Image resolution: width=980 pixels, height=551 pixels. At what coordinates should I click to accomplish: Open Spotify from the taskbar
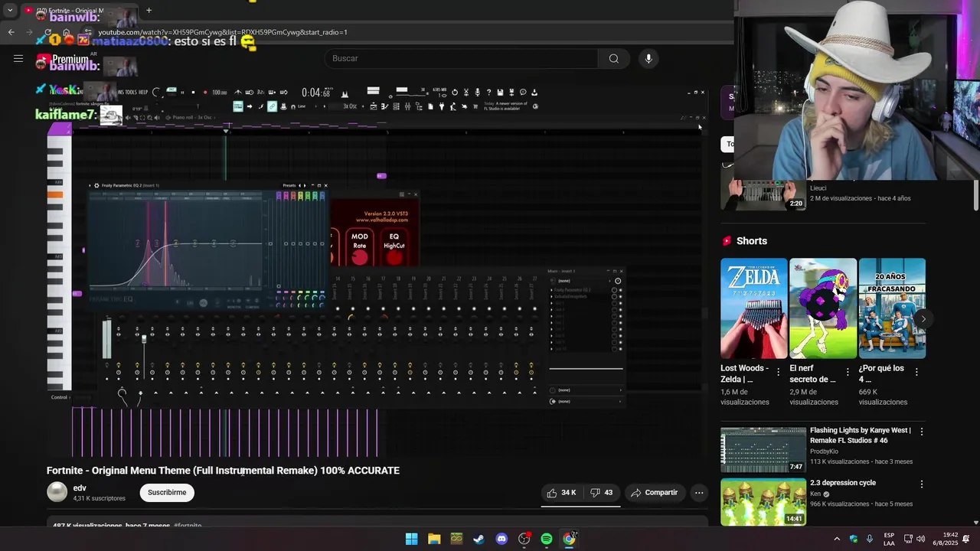click(547, 539)
